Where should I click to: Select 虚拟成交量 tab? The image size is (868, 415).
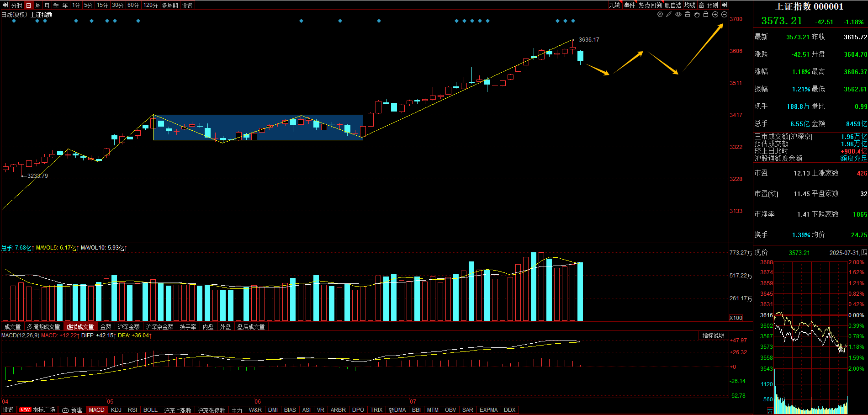(80, 327)
